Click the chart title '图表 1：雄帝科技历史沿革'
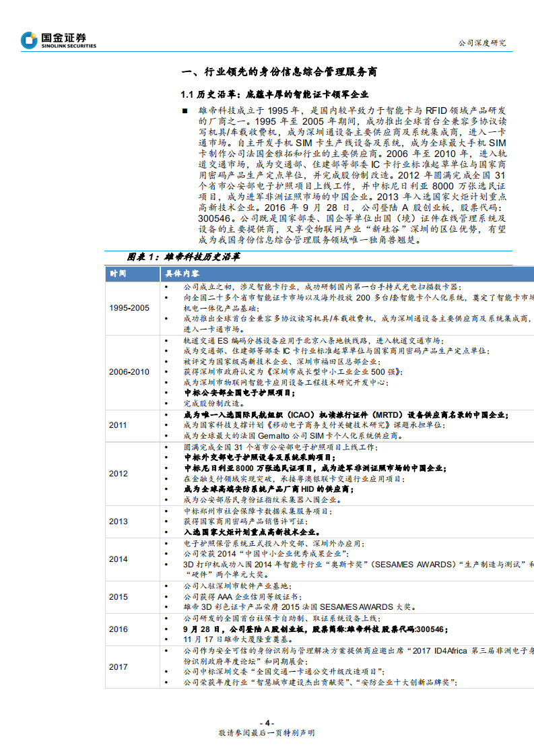 point(183,257)
